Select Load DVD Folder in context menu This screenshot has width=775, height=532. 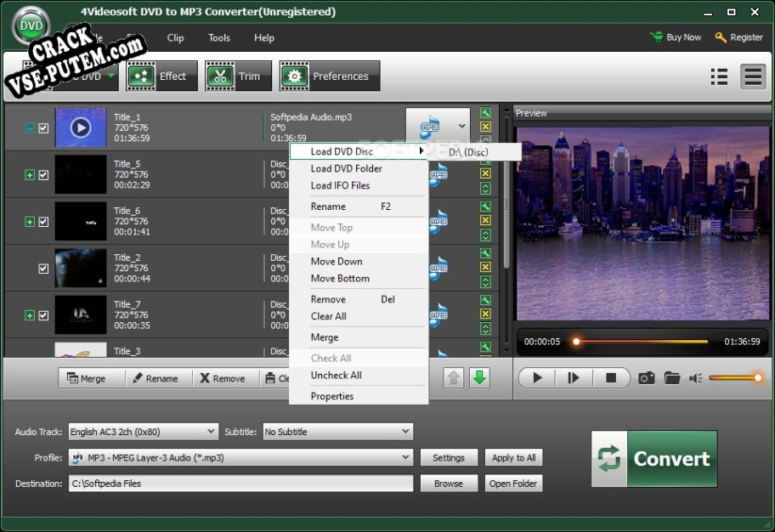click(x=346, y=168)
